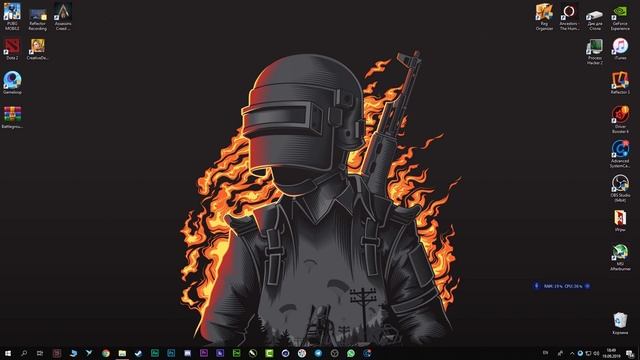Launch the Gameloop desktop shortcut

12,83
